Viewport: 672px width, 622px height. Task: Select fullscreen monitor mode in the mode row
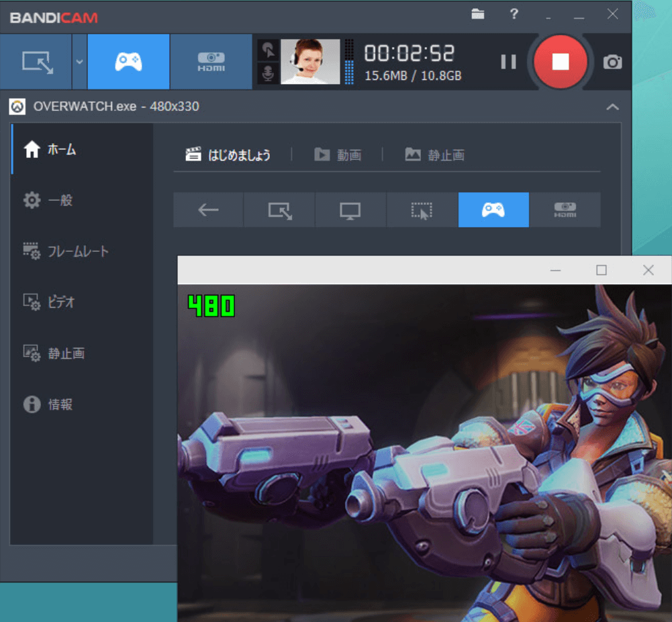point(350,210)
